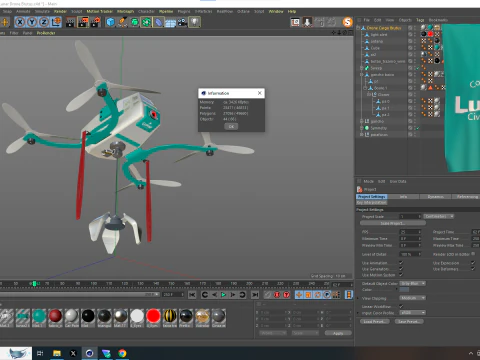This screenshot has width=480, height=360.
Task: Open the Input Color Profile dropdown
Action: click(x=413, y=313)
